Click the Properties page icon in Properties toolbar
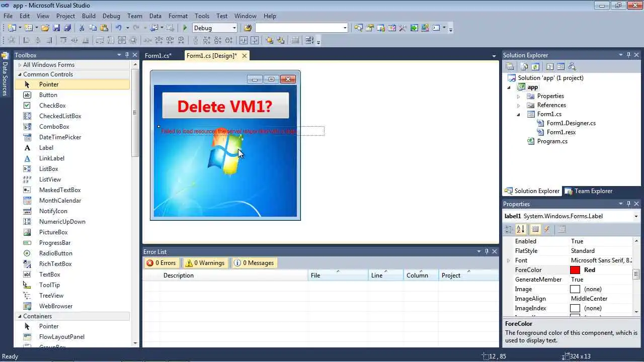644x362 pixels. [x=561, y=229]
